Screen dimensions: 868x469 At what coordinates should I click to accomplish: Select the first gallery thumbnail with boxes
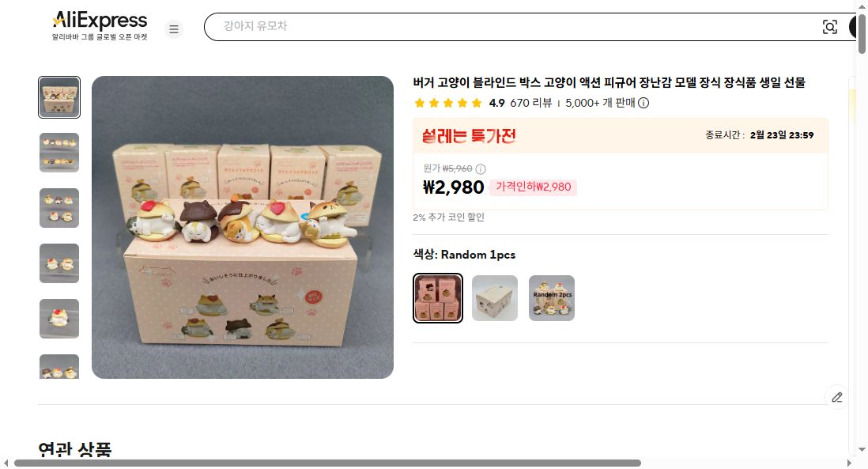tap(59, 97)
